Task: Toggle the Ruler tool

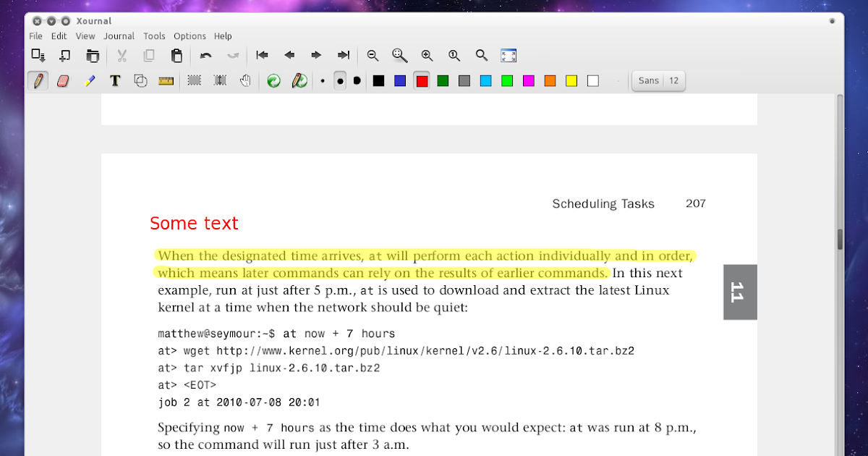Action: pyautogui.click(x=166, y=80)
